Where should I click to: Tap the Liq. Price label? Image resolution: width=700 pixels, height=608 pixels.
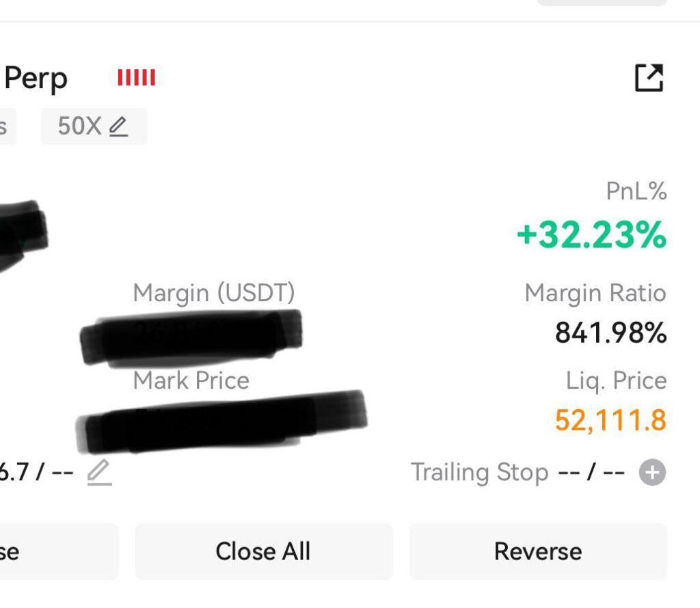click(616, 381)
